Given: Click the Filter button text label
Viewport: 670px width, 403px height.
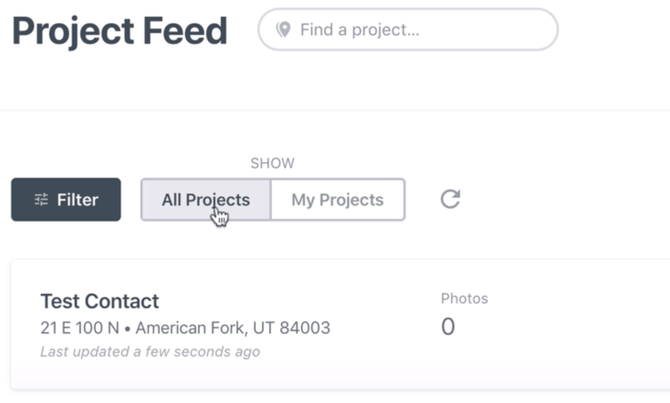Looking at the screenshot, I should (x=77, y=200).
